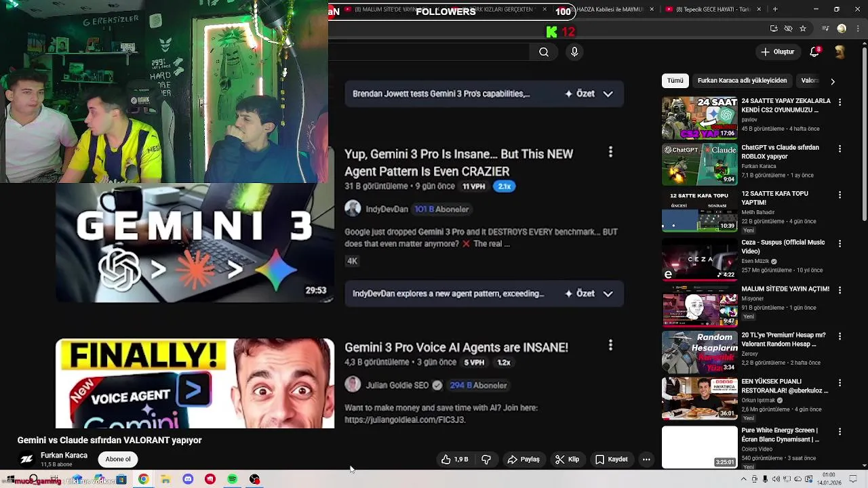868x488 pixels.
Task: Open options for MALUM SİTE'DE YAYIN AÇTIM video
Action: [x=840, y=289]
